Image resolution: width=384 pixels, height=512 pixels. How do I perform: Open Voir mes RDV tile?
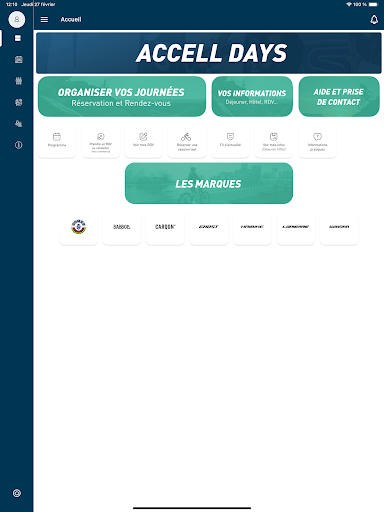click(143, 142)
